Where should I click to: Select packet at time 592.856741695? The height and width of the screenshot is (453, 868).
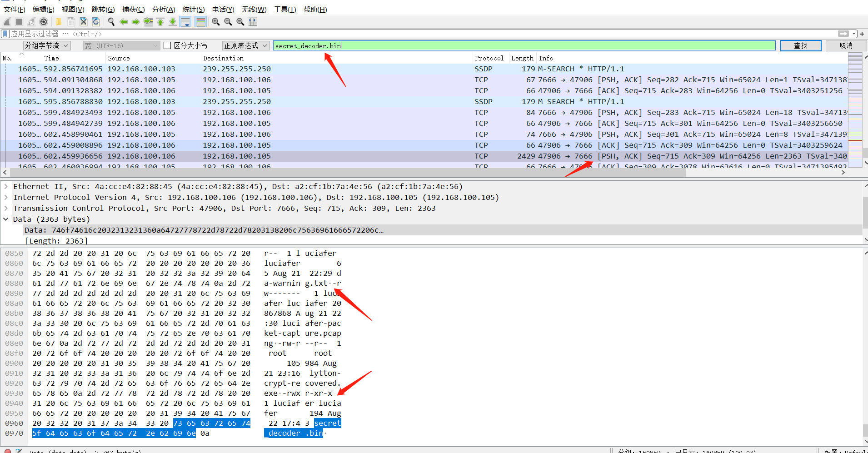tap(424, 69)
